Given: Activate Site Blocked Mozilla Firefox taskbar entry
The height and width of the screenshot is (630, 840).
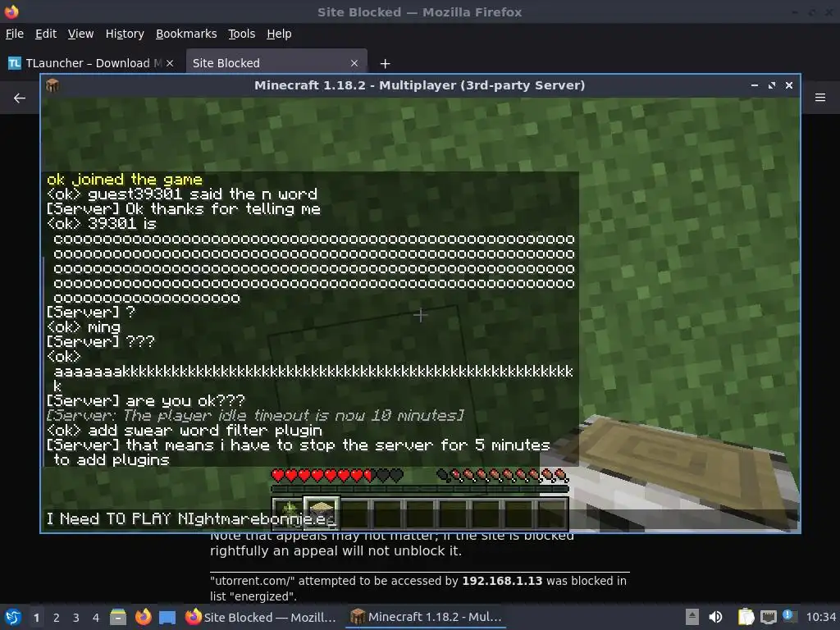Looking at the screenshot, I should pos(261,617).
